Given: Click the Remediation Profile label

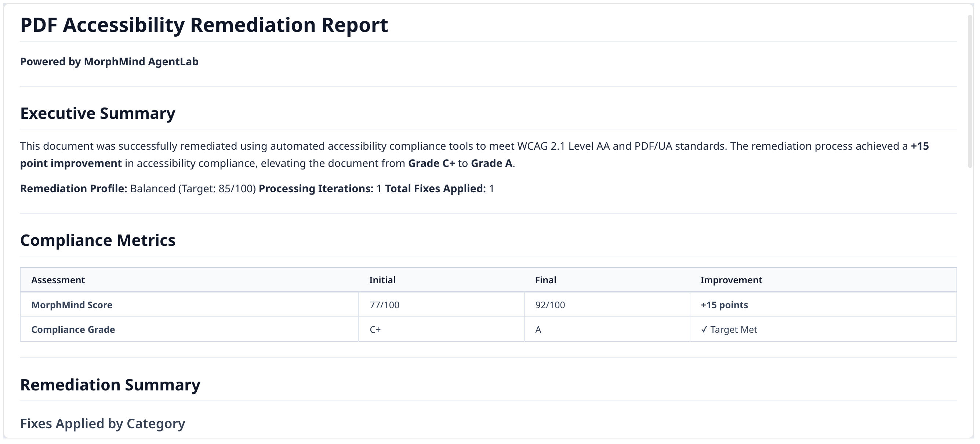Looking at the screenshot, I should (x=73, y=189).
